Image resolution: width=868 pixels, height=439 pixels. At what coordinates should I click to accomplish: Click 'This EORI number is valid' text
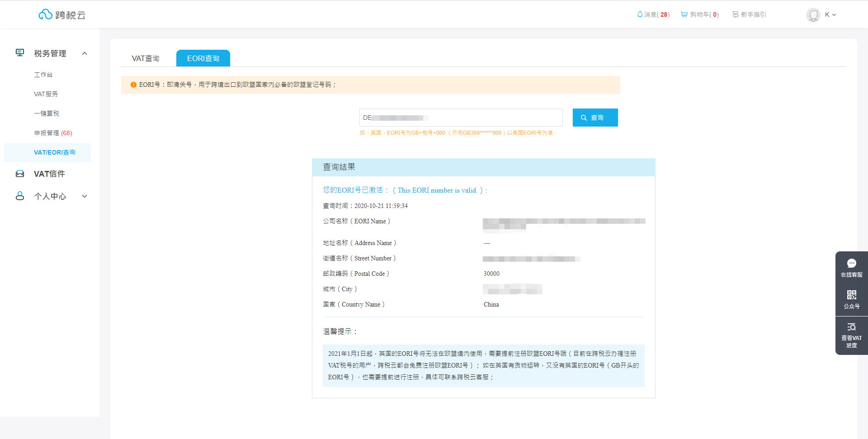point(437,190)
